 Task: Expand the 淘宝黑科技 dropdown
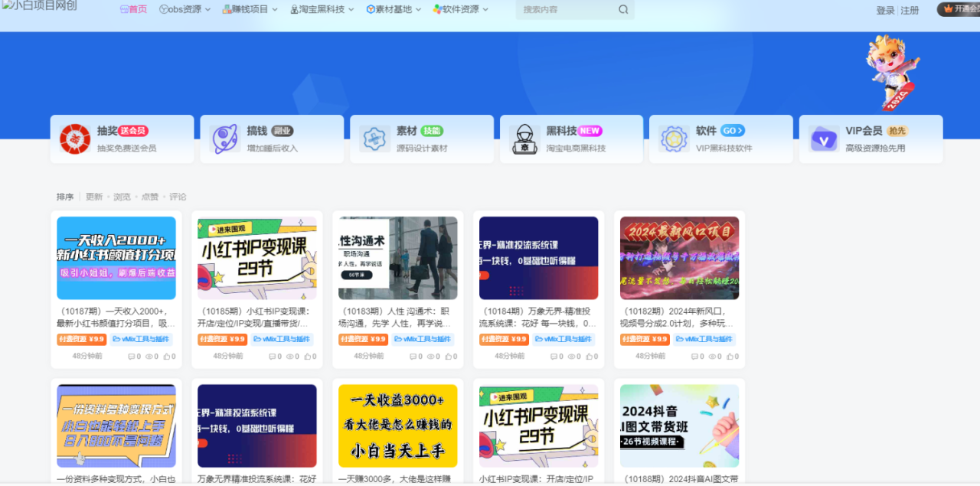pos(320,10)
